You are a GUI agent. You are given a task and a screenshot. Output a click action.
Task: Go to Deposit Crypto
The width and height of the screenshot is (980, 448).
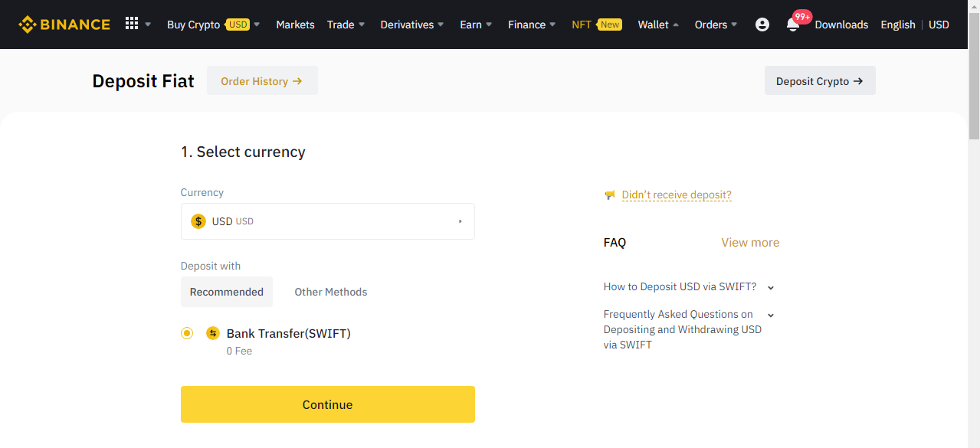click(x=820, y=80)
